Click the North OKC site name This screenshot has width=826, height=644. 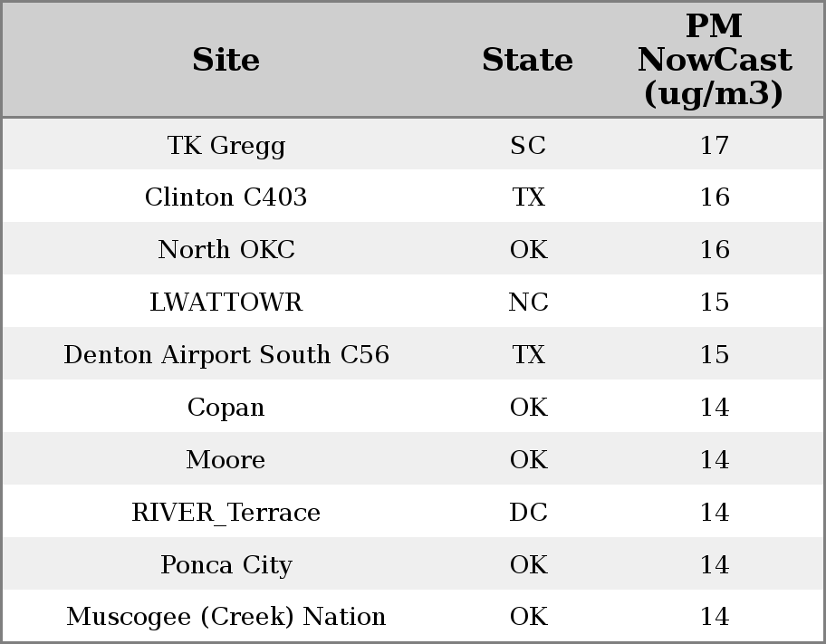coord(226,250)
